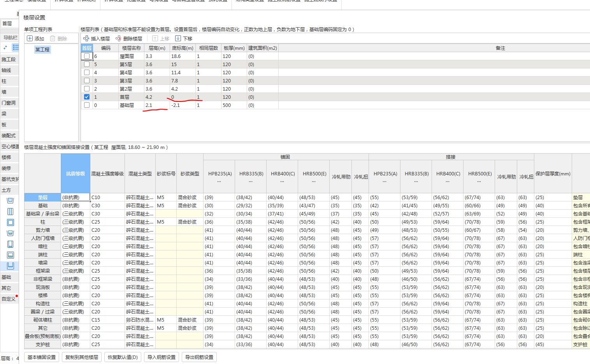Expand the 其它 sidebar category
Image resolution: width=590 pixels, height=364 pixels.
9,288
